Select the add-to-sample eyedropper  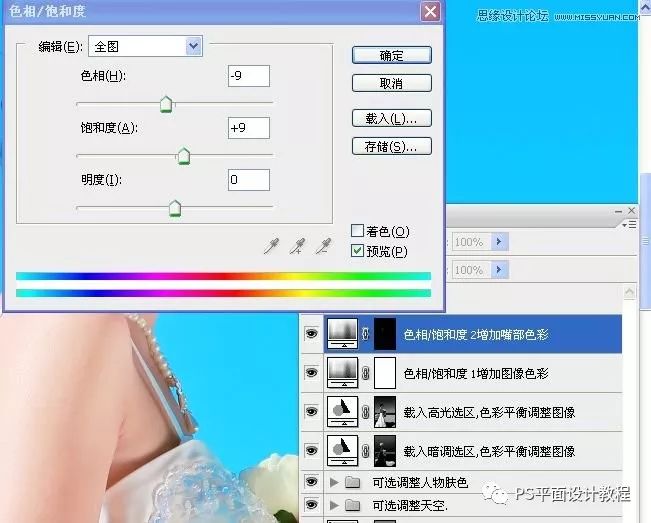pos(298,246)
